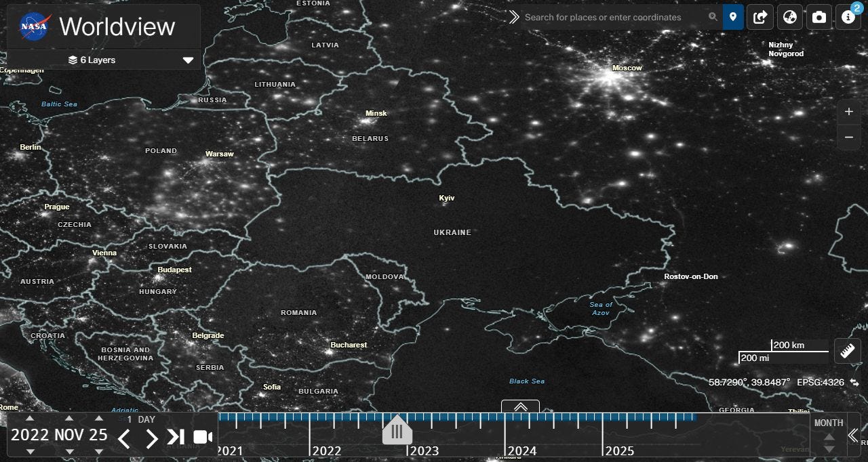Zoom in on the map
This screenshot has height=462, width=868.
[x=848, y=112]
